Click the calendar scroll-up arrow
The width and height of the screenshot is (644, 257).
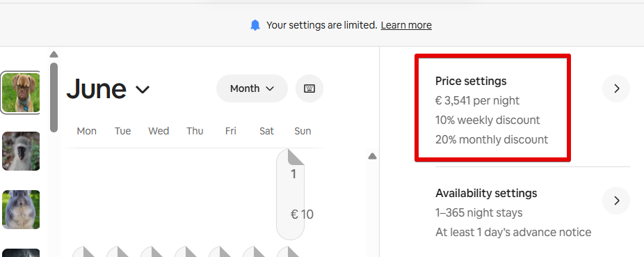372,156
